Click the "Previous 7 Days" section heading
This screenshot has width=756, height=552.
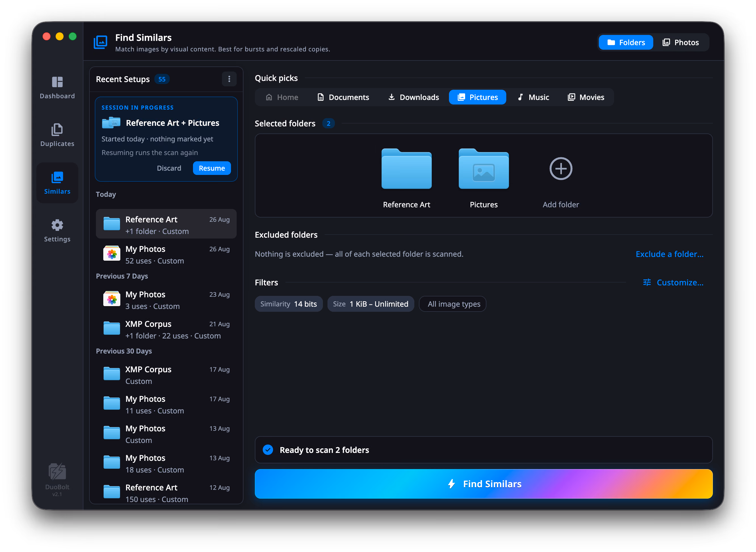click(122, 276)
